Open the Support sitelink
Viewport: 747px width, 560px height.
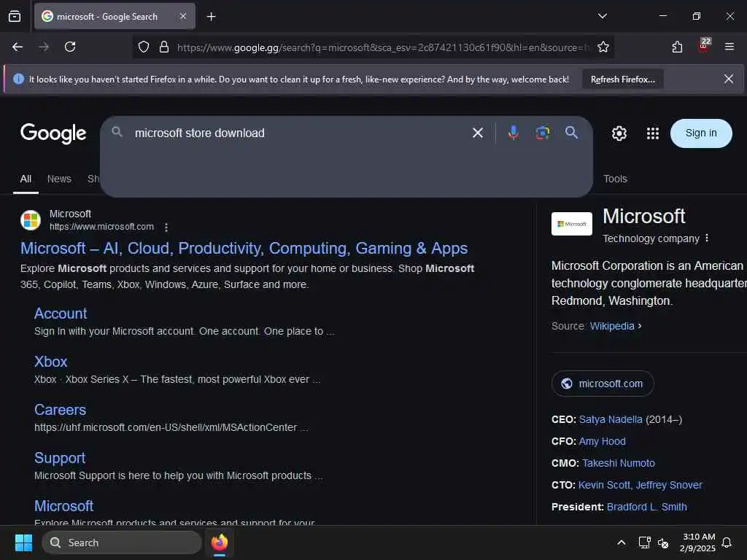click(x=60, y=458)
